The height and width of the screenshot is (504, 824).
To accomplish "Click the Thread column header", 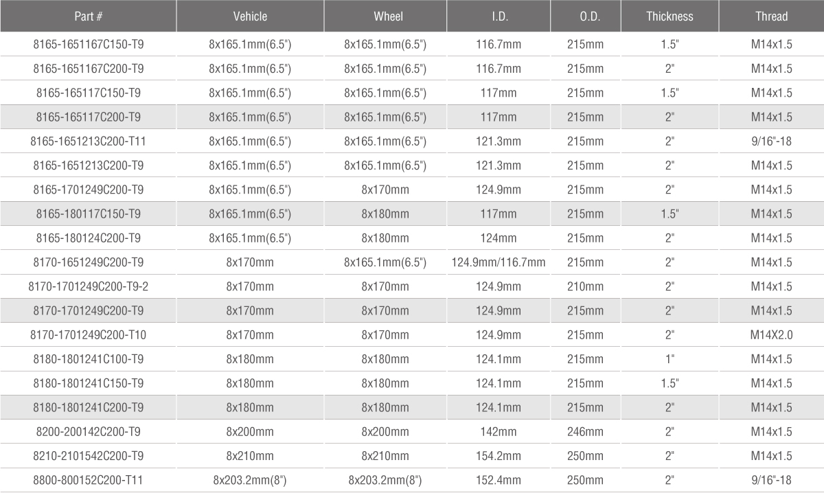I will tap(771, 16).
